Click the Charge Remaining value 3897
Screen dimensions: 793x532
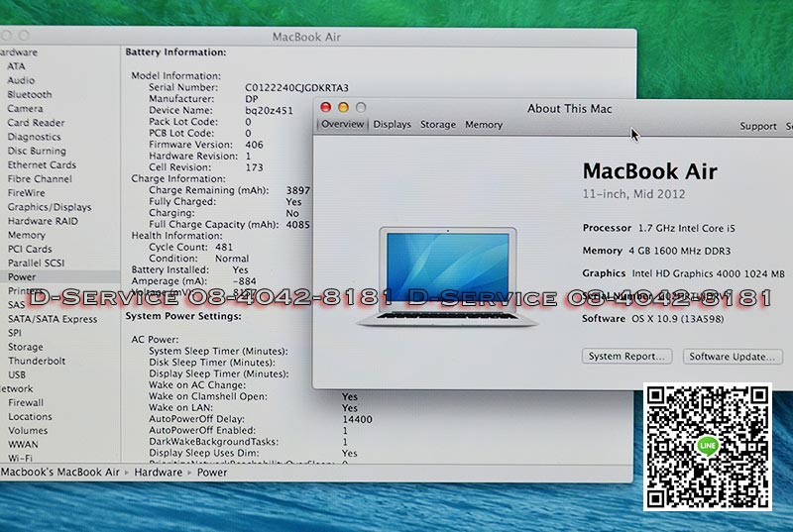pyautogui.click(x=298, y=190)
